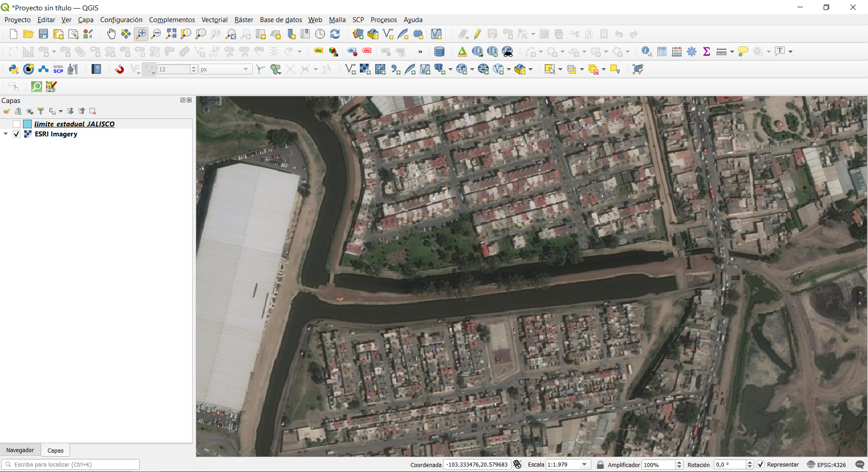Screen dimensions: 868x472
Task: Open the help question mark icon
Action: [96, 69]
